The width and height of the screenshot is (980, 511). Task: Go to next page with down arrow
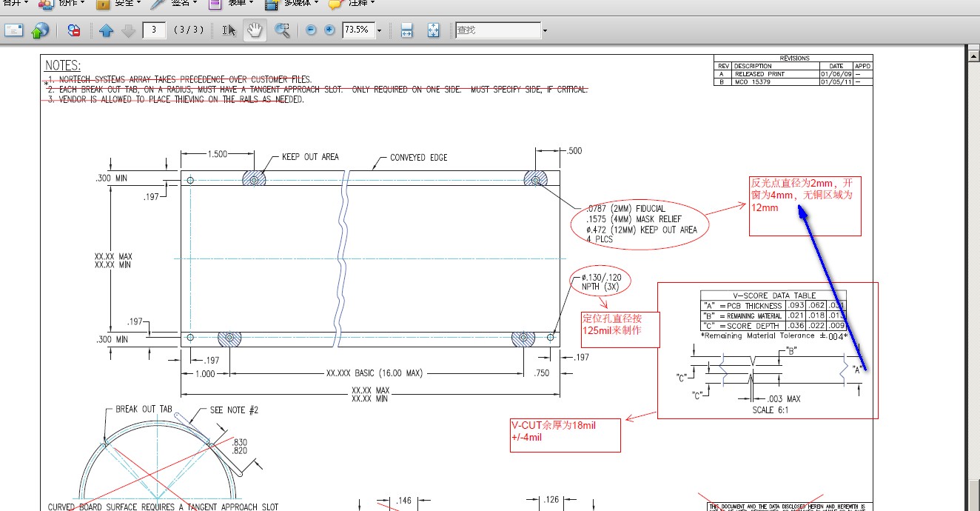pos(128,30)
